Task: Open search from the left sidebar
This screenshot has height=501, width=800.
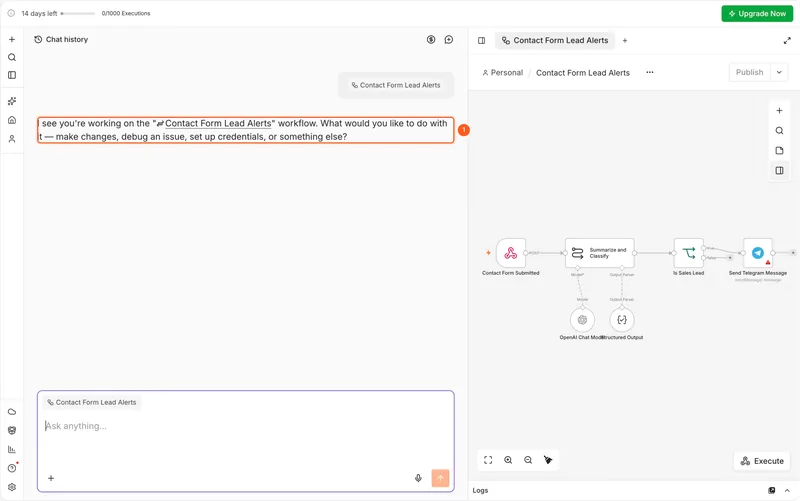Action: [x=12, y=57]
